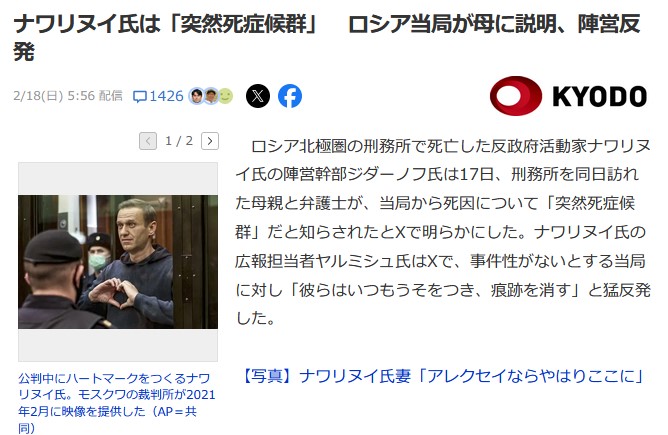Share the article on X
This screenshot has height=435, width=668.
click(258, 96)
